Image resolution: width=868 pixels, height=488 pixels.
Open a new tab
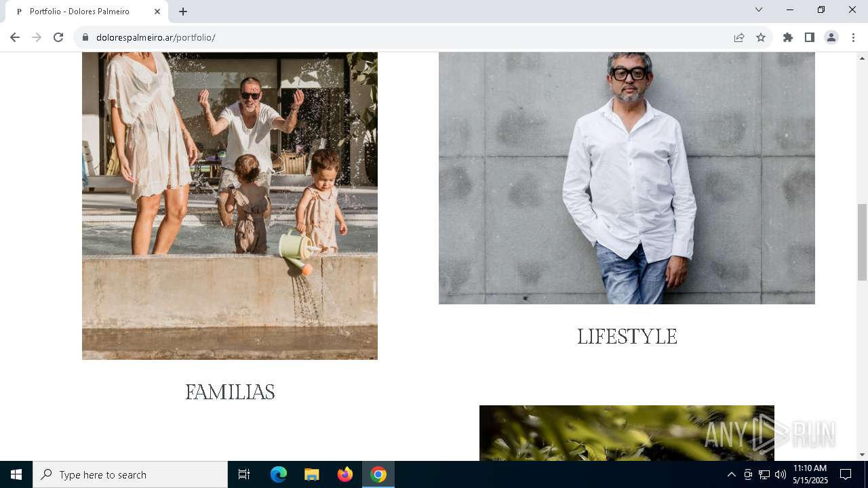(x=183, y=12)
